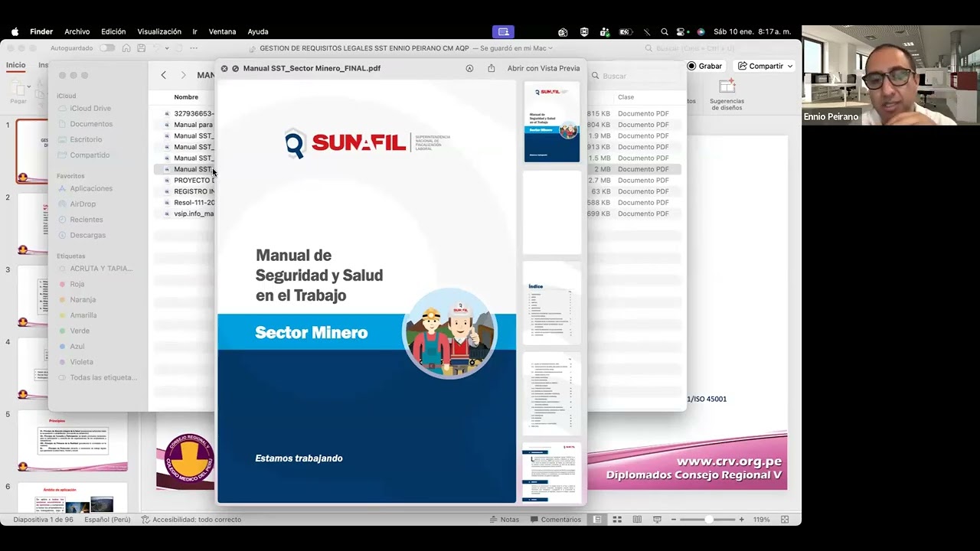
Task: Open markup tool in Quick Look header
Action: (x=469, y=68)
